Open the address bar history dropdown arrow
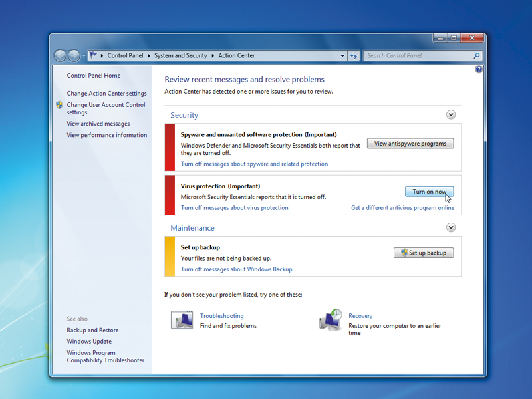The image size is (532, 399). 342,56
